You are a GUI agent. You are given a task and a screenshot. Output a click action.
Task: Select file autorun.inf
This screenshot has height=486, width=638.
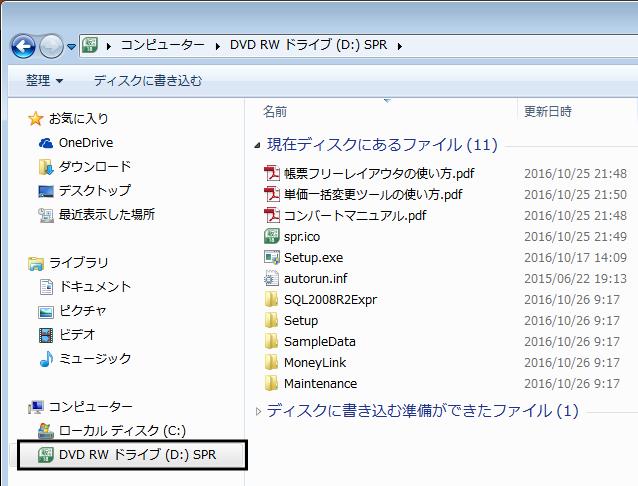click(x=315, y=279)
